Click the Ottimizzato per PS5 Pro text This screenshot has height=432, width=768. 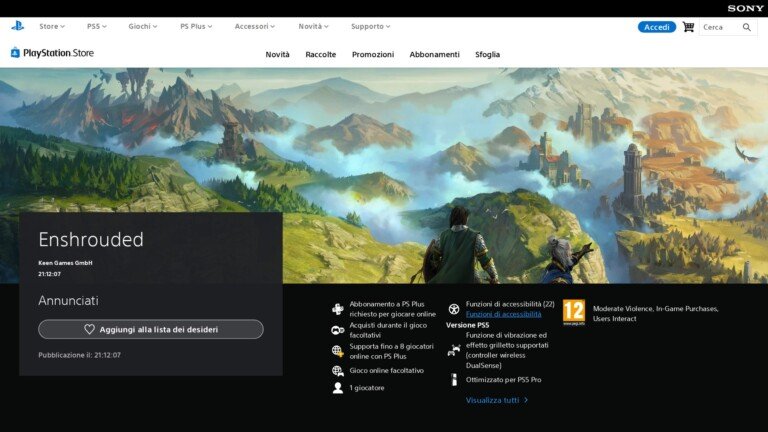click(x=504, y=380)
